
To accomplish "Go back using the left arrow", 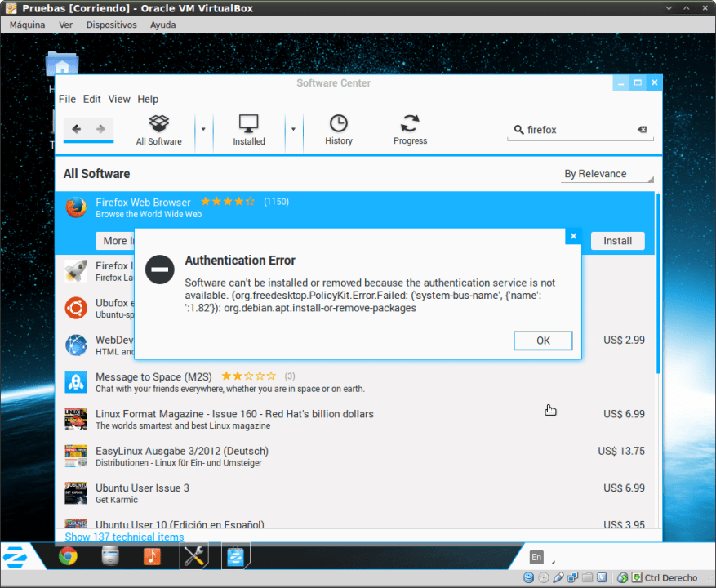I will pyautogui.click(x=77, y=129).
